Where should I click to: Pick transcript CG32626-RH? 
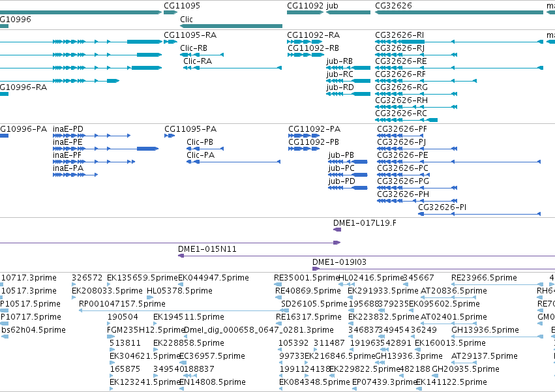(x=401, y=100)
